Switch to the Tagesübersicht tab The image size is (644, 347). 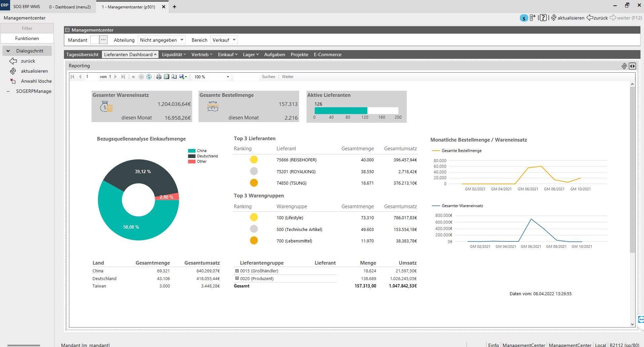click(x=82, y=54)
